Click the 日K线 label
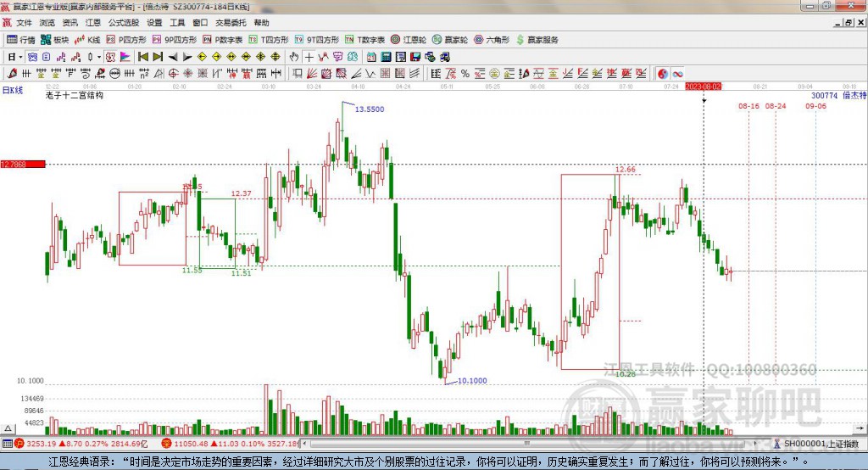868x470 pixels. click(x=12, y=90)
